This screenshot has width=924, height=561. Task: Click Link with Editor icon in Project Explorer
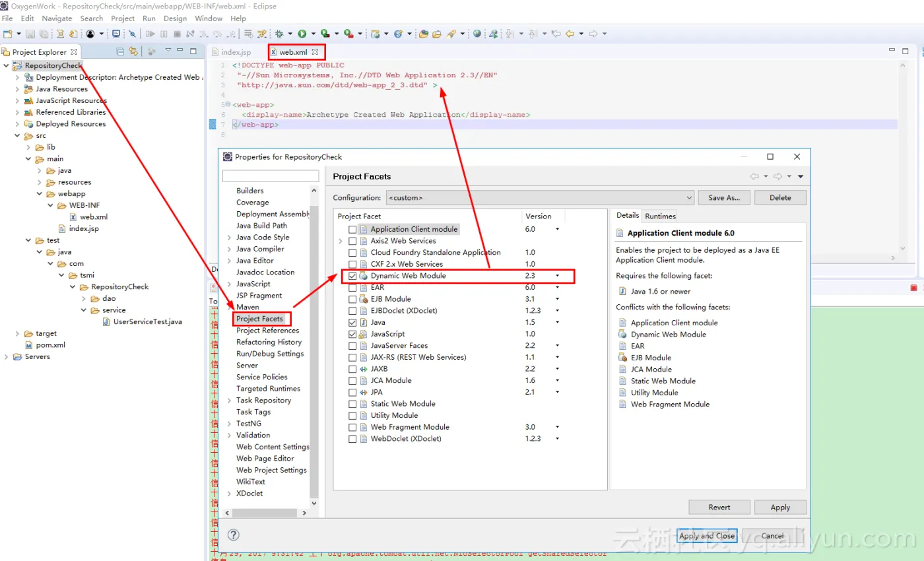133,51
